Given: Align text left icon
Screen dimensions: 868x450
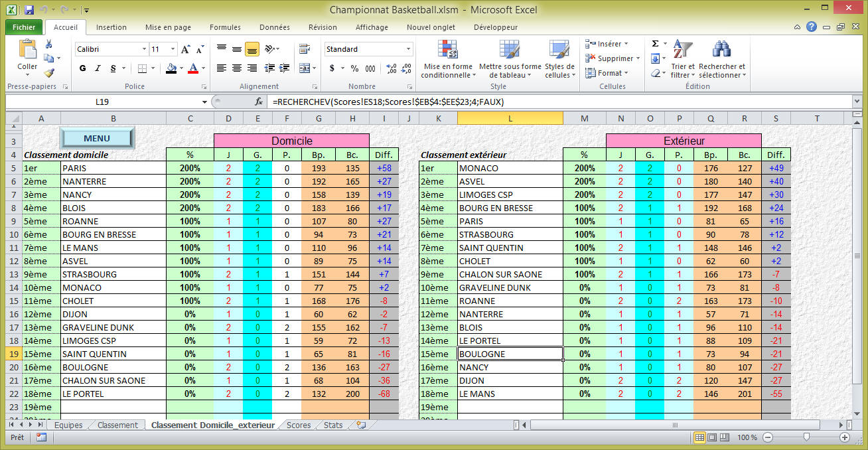Looking at the screenshot, I should [x=221, y=68].
